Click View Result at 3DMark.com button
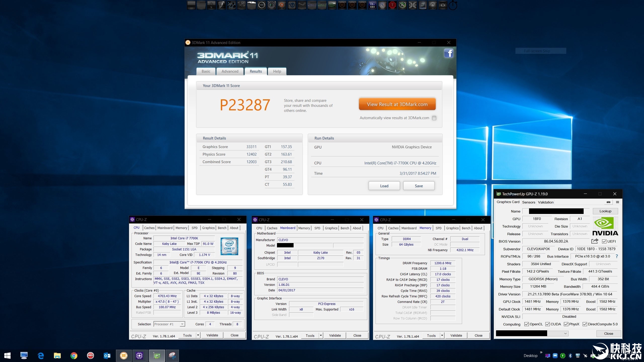Viewport: 644px width, 362px height. [397, 104]
